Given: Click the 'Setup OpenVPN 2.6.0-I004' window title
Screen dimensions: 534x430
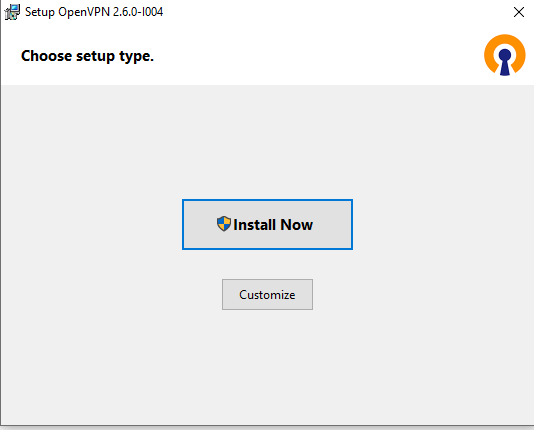Looking at the screenshot, I should pos(94,12).
